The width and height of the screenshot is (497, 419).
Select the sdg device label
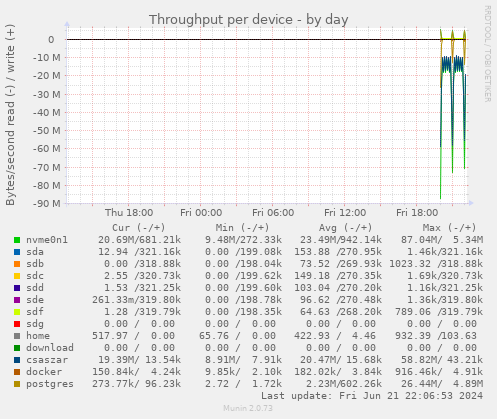(x=35, y=324)
